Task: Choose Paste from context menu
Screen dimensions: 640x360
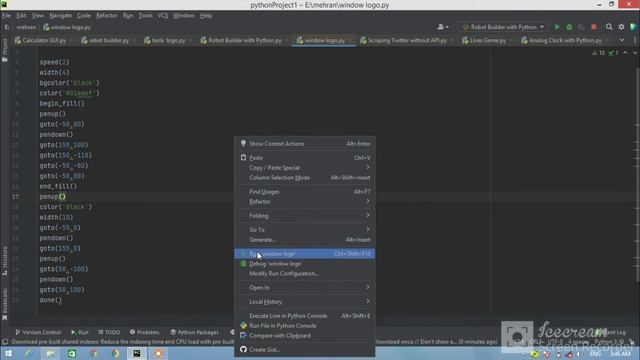Action: click(x=304, y=158)
